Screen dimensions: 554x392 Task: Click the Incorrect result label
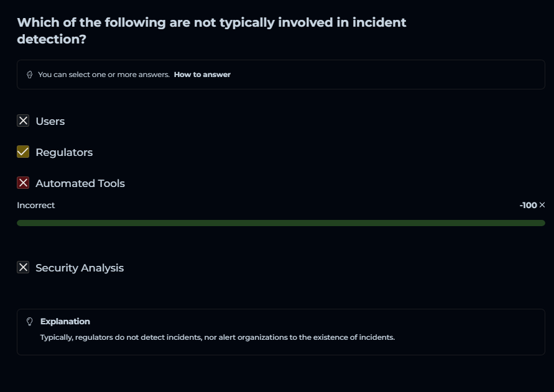[x=36, y=205]
